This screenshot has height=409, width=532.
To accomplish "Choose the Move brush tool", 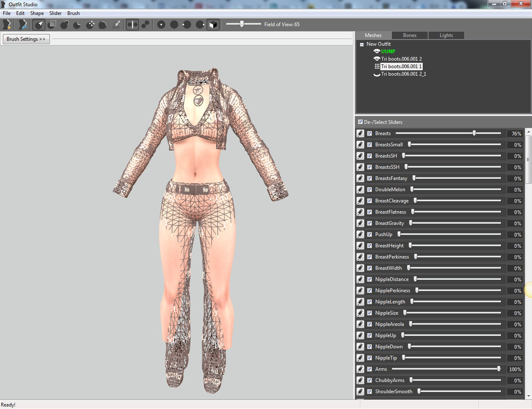I will pyautogui.click(x=90, y=25).
